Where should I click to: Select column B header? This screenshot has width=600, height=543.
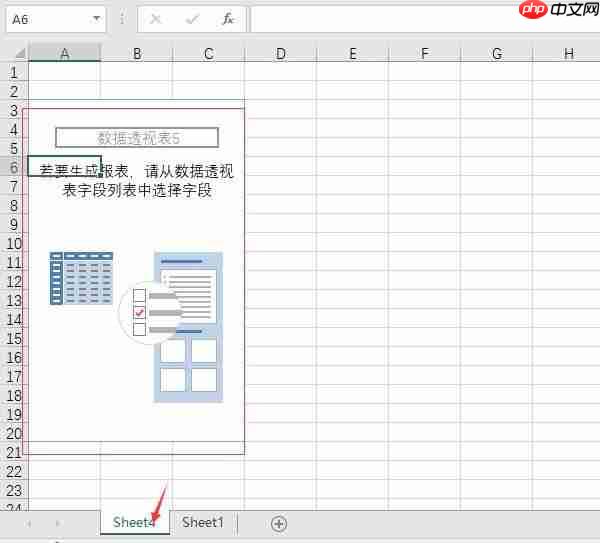coord(137,53)
